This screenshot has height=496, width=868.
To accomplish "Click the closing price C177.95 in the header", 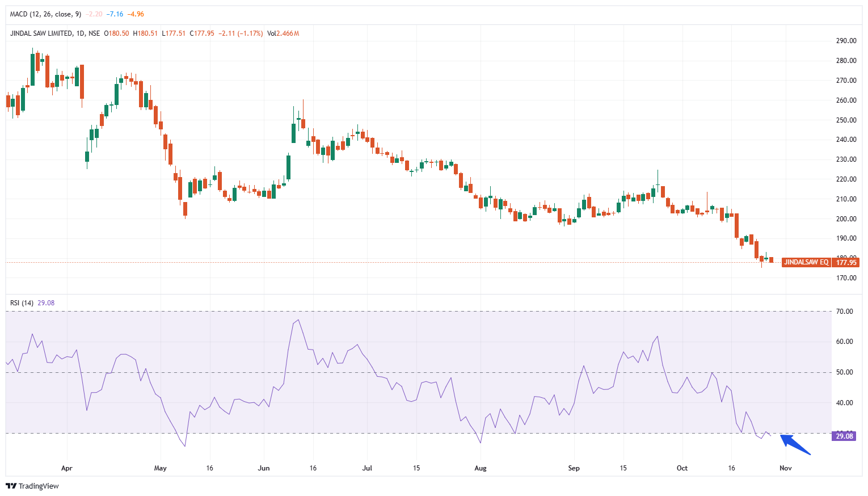I will 202,33.
